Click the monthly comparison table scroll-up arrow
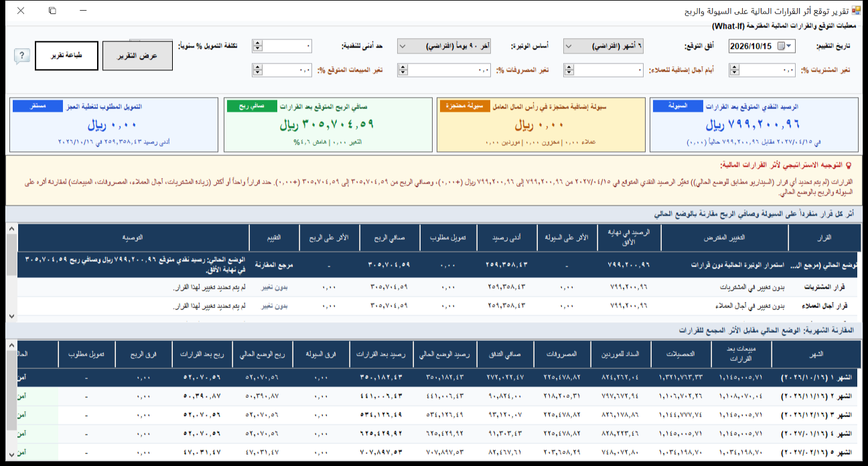The width and height of the screenshot is (868, 466). coord(11,345)
